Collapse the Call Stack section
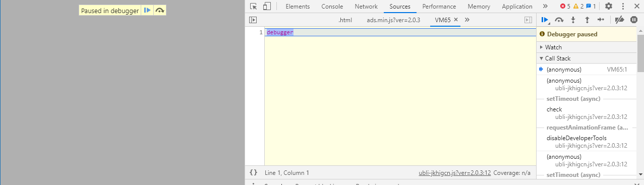 (587, 58)
